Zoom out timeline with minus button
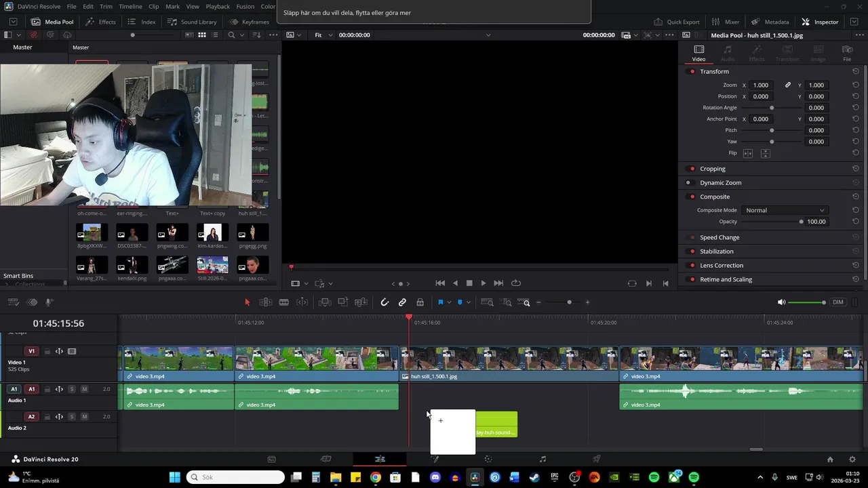 [x=538, y=302]
